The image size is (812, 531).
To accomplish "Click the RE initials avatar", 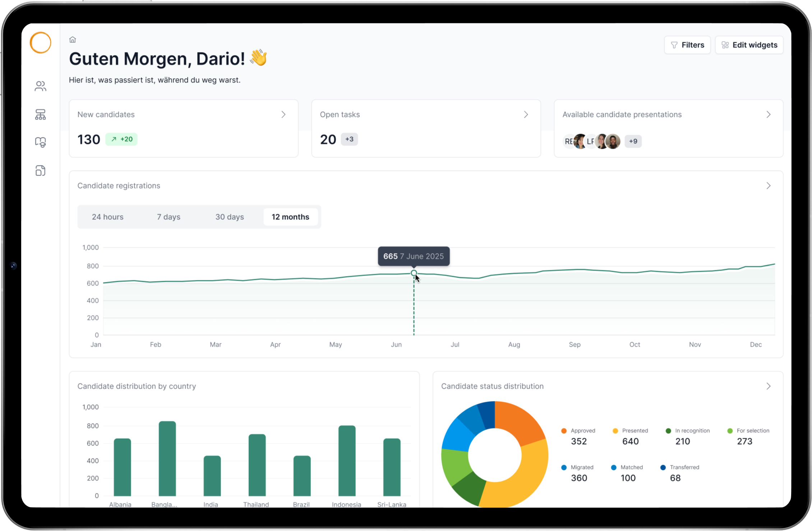I will coord(568,142).
